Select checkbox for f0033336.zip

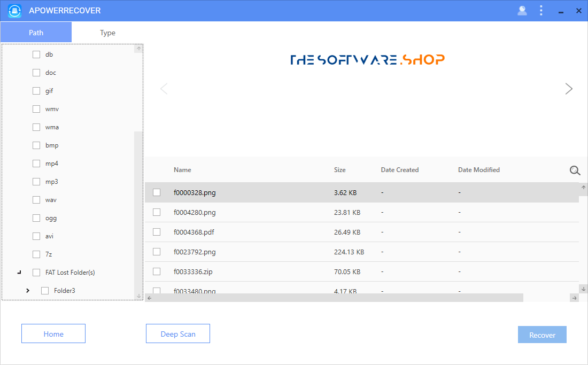157,271
